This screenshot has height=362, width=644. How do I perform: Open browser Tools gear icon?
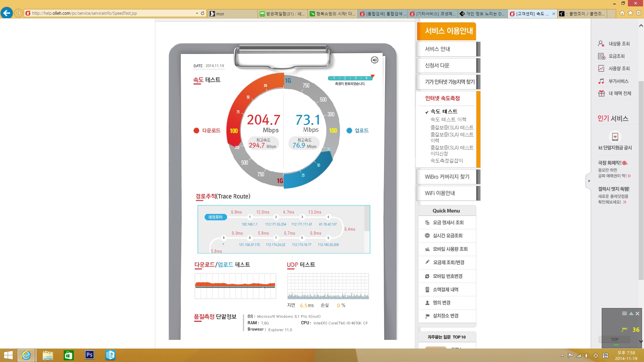click(639, 13)
